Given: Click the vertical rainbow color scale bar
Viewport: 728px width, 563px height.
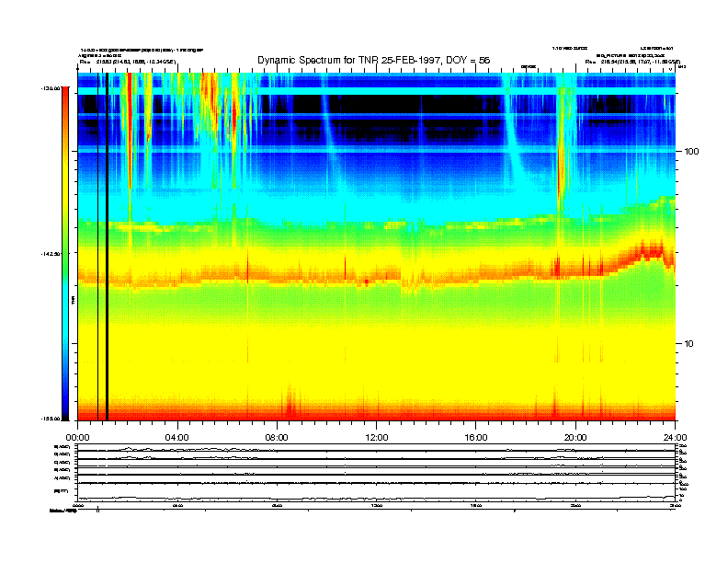Looking at the screenshot, I should (x=65, y=254).
